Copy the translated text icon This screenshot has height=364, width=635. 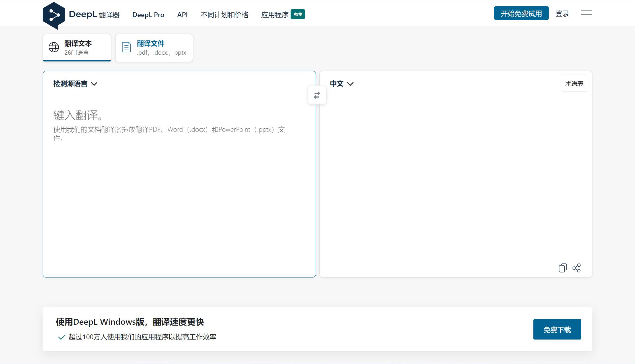[x=563, y=268]
